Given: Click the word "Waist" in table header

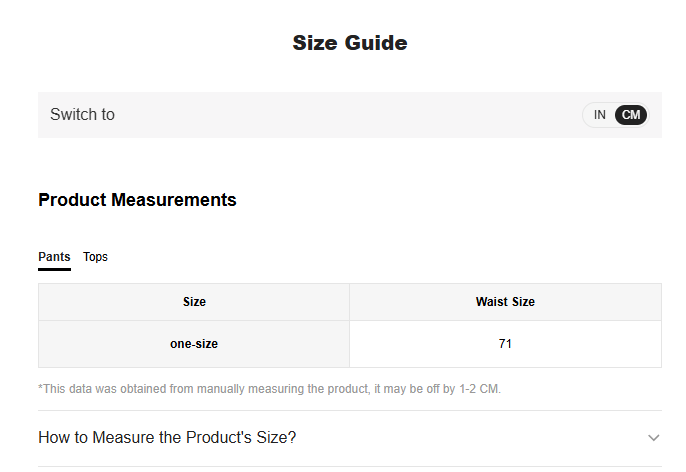Looking at the screenshot, I should [492, 302].
